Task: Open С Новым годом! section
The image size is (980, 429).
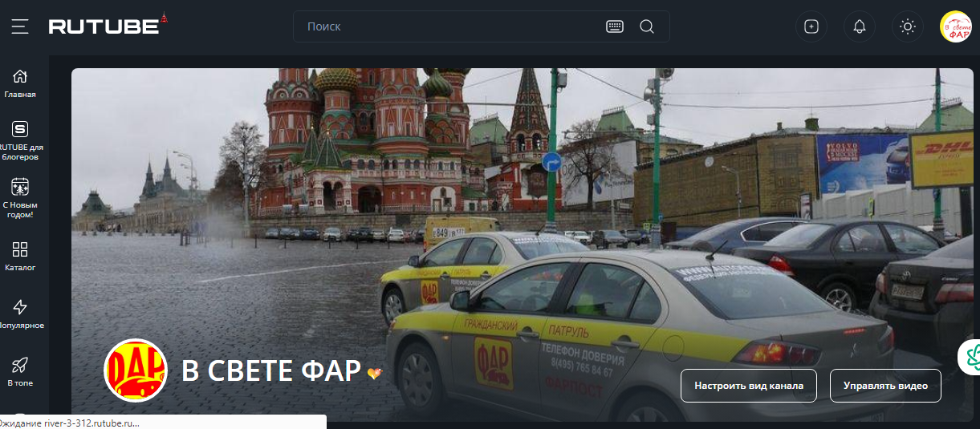Action: tap(20, 197)
